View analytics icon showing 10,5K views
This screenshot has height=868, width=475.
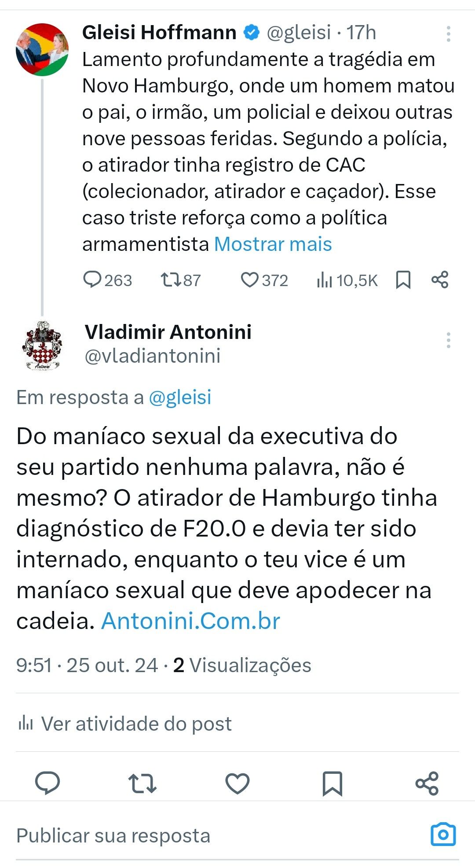pos(324,280)
